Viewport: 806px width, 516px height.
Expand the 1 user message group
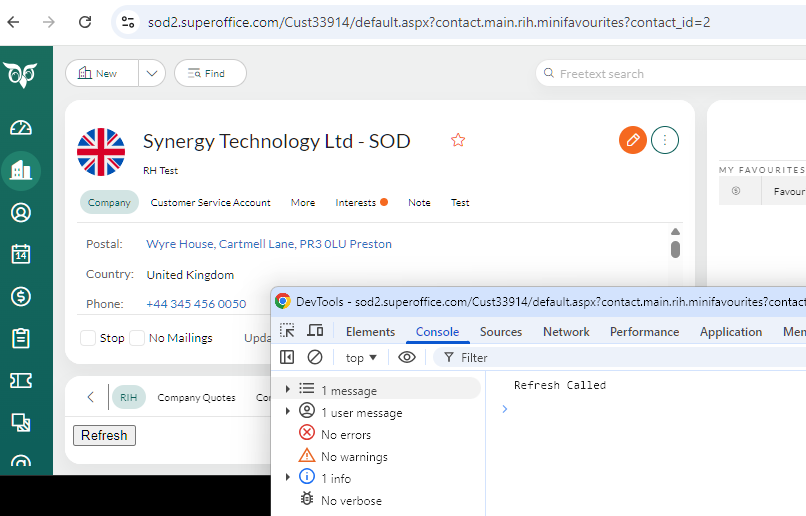pos(288,412)
